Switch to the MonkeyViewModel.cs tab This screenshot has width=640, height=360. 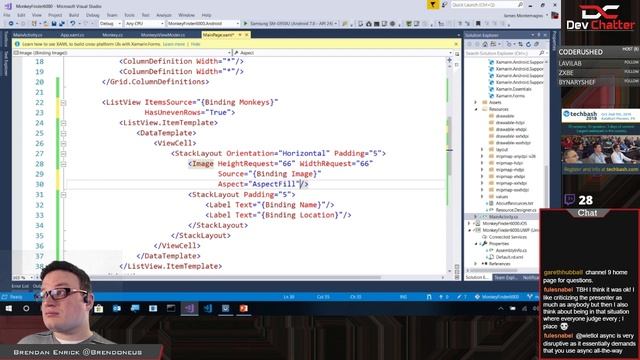pyautogui.click(x=163, y=35)
